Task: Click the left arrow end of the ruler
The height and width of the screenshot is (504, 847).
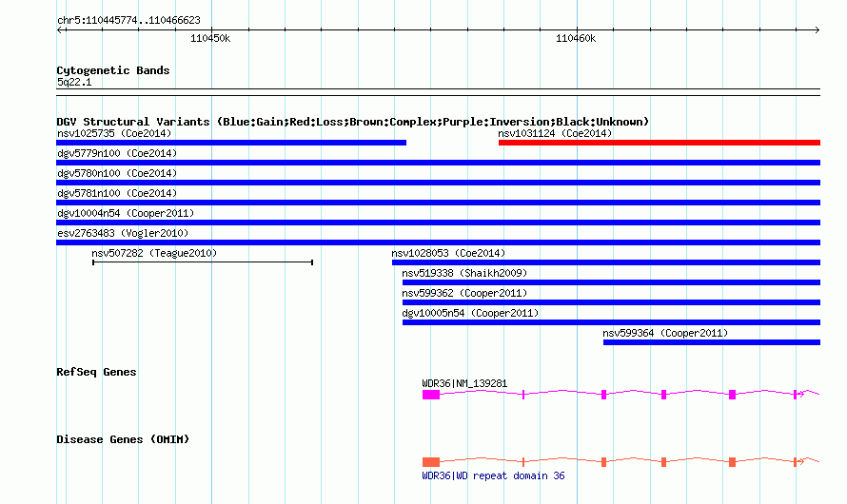Action: (59, 29)
